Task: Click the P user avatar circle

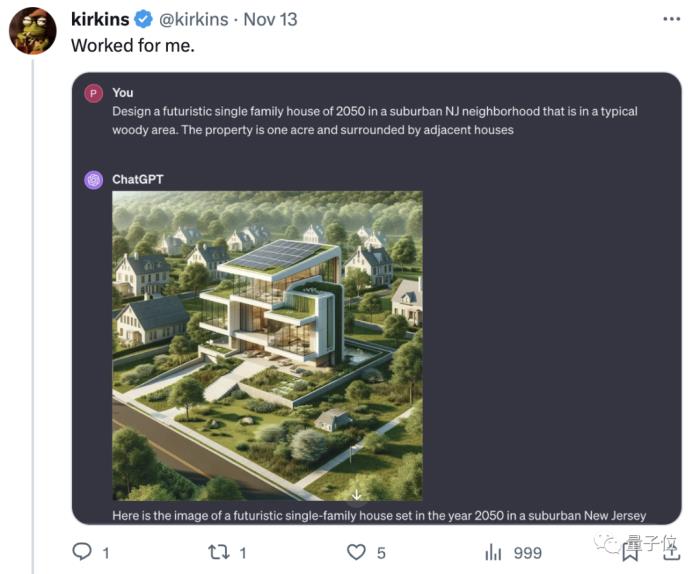Action: (x=94, y=94)
